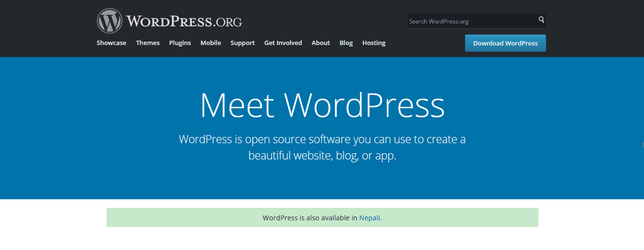Visit the Blog page
The height and width of the screenshot is (250, 644).
click(346, 43)
